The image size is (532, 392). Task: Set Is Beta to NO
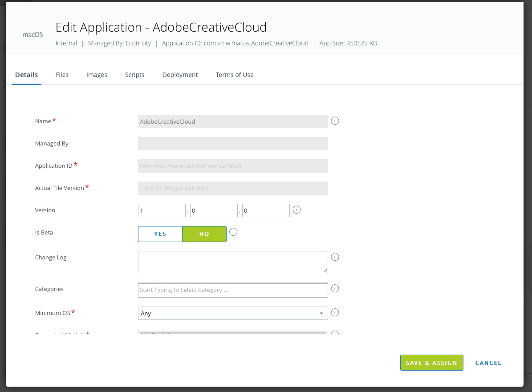[204, 234]
